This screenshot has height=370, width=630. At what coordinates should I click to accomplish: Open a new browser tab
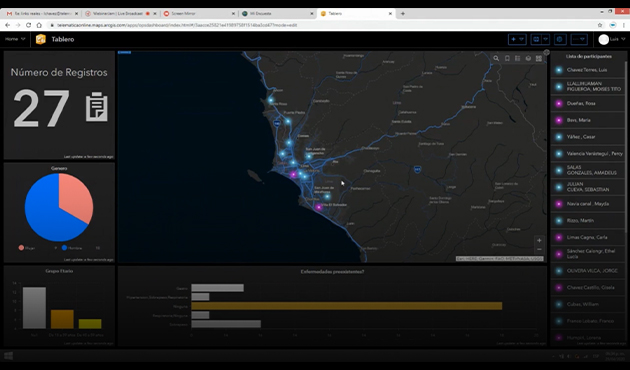click(403, 13)
